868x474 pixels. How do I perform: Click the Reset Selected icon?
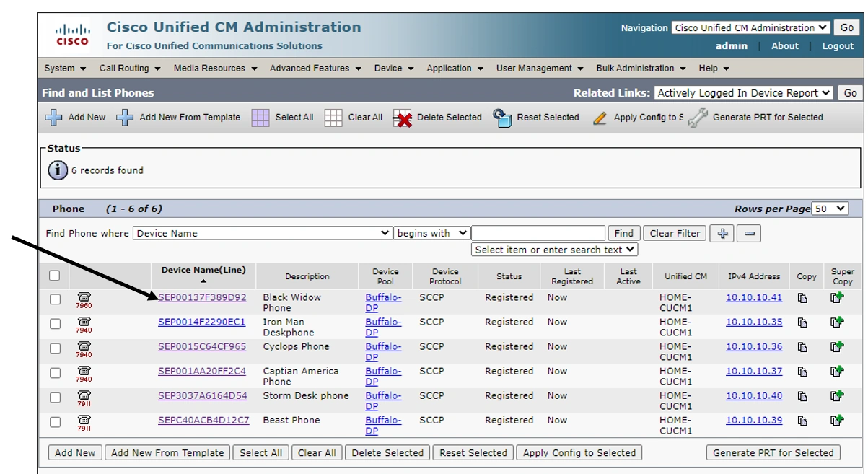[503, 118]
